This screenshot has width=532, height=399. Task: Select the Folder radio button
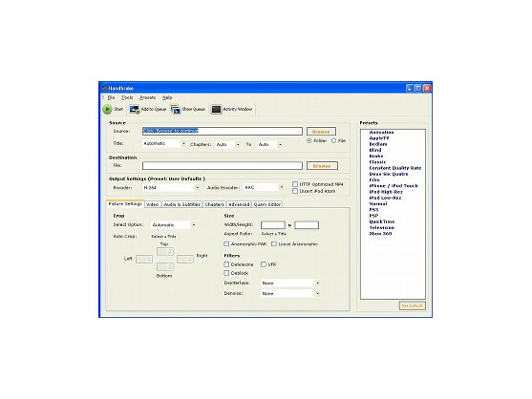[x=309, y=140]
